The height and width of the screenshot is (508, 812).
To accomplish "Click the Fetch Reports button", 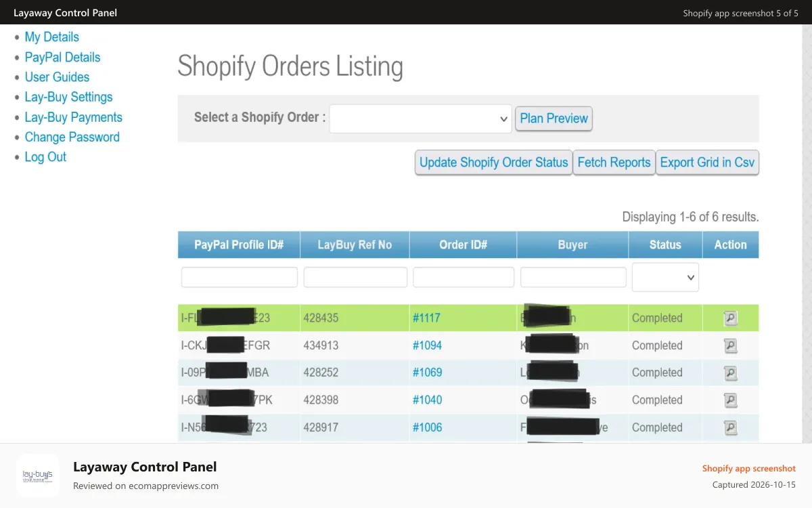I will pyautogui.click(x=614, y=163).
